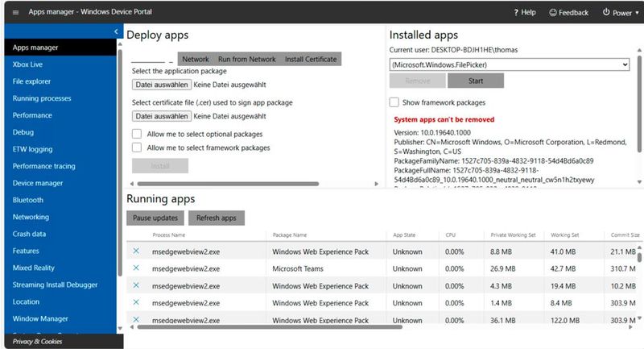Check Show framework packages
The width and height of the screenshot is (644, 349).
[394, 102]
